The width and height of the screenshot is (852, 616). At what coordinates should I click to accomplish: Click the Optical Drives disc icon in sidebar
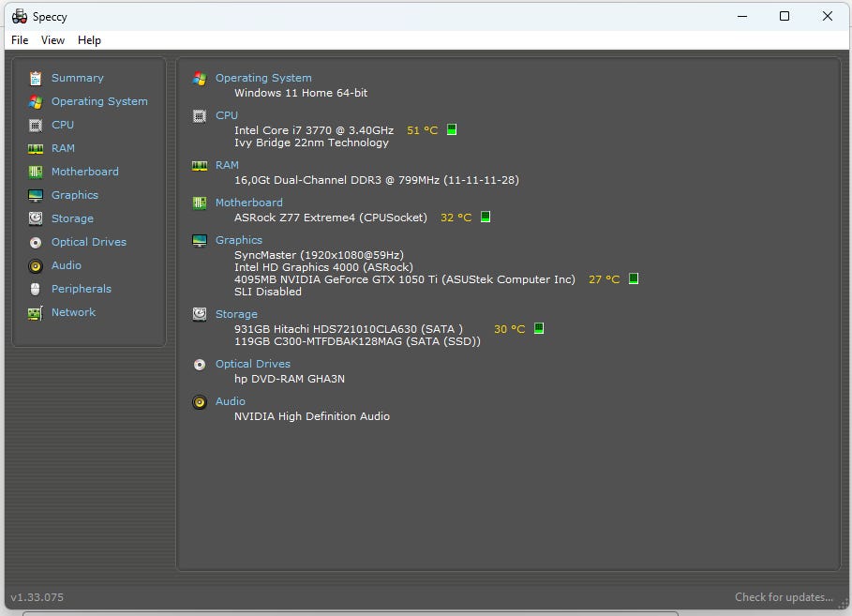pyautogui.click(x=36, y=243)
